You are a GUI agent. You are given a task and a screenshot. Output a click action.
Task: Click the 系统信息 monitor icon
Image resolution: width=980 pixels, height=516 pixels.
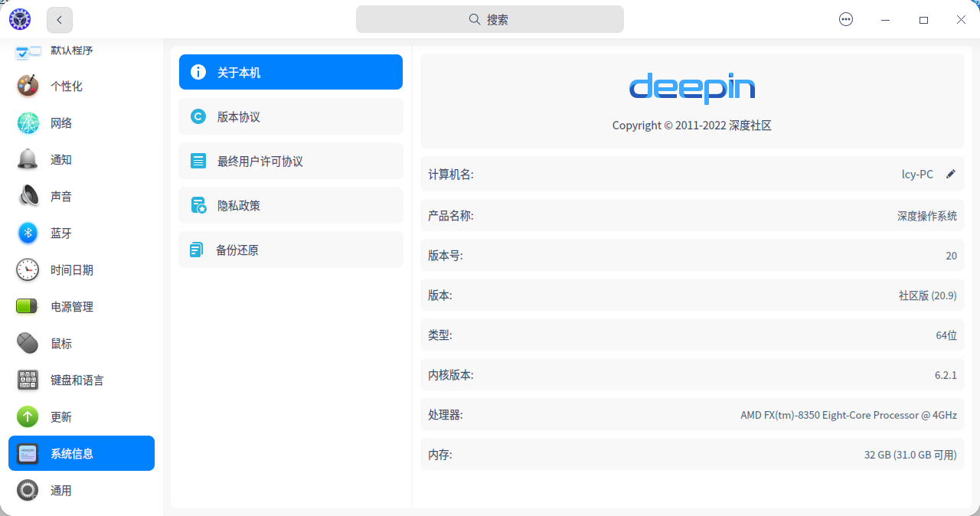tap(28, 454)
